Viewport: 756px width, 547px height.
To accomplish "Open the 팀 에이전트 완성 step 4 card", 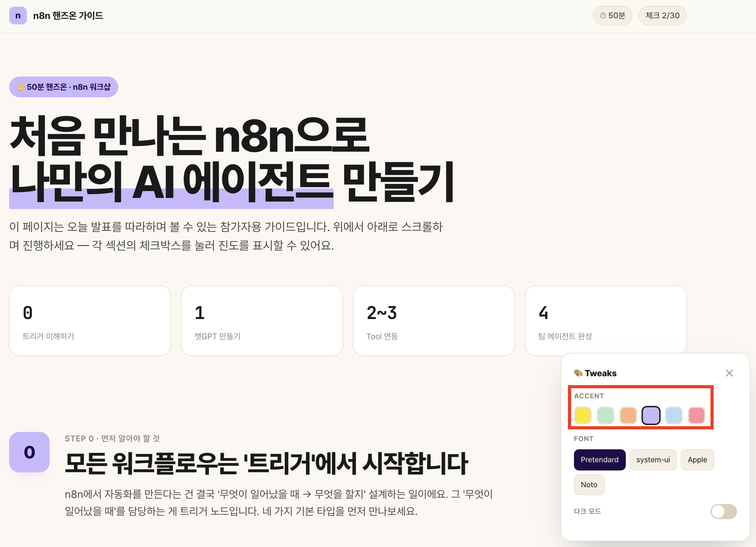I will tap(606, 321).
